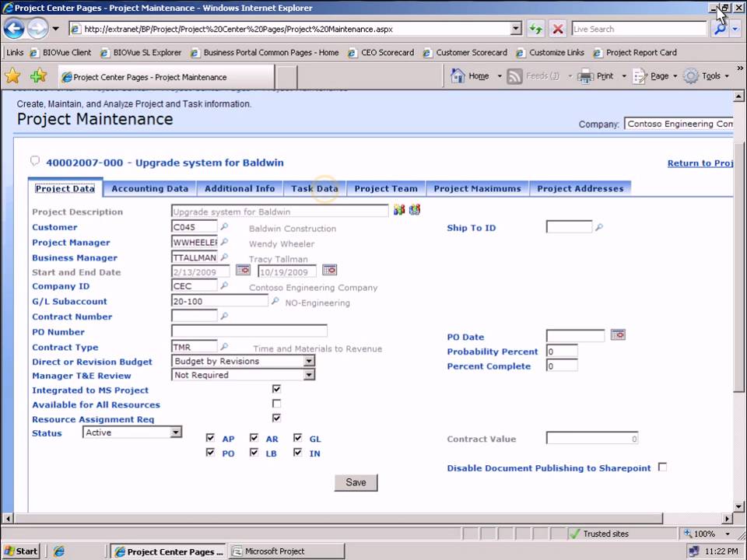Open Contract Number lookup magnifier
This screenshot has height=560, width=747.
coord(224,316)
